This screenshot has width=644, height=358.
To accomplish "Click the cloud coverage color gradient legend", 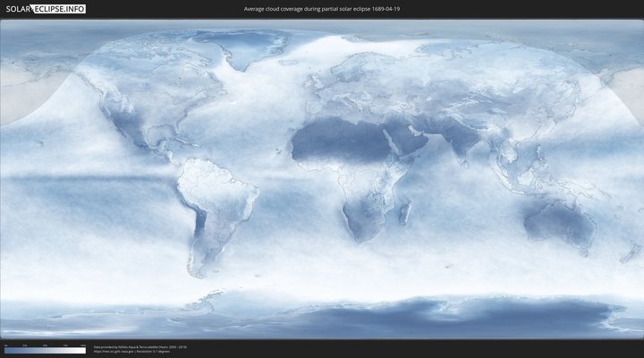I will click(x=45, y=350).
